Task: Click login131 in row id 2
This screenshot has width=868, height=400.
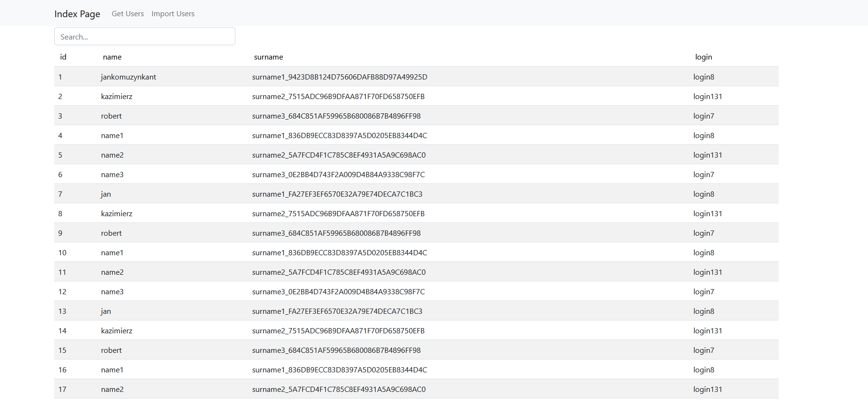Action: click(x=708, y=97)
